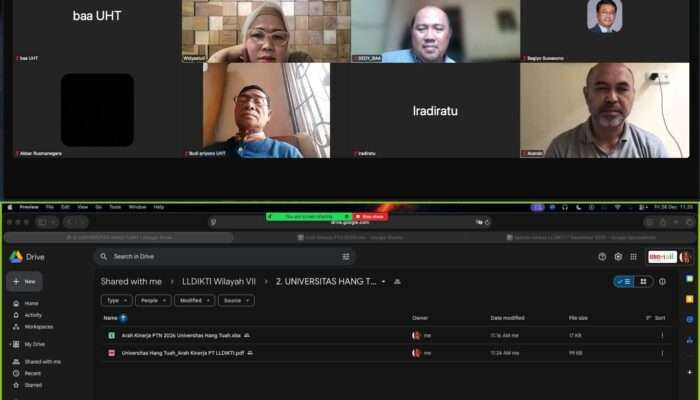Click advanced search options icon

click(x=346, y=257)
